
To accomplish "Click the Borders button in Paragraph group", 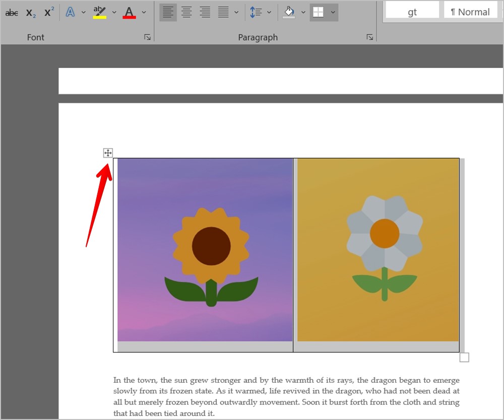I will click(320, 12).
